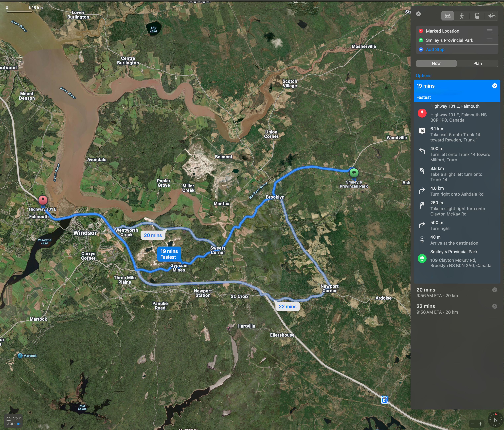The image size is (504, 430).
Task: Switch to transit directions icon
Action: pos(477,16)
